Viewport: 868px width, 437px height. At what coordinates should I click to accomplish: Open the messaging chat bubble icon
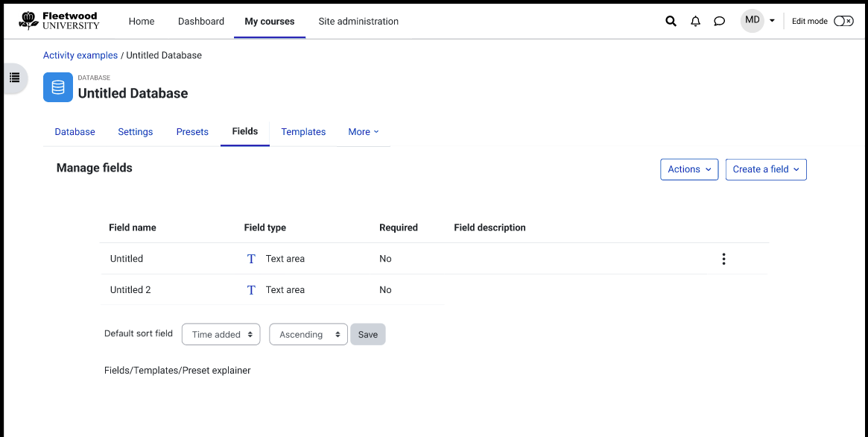(x=720, y=22)
